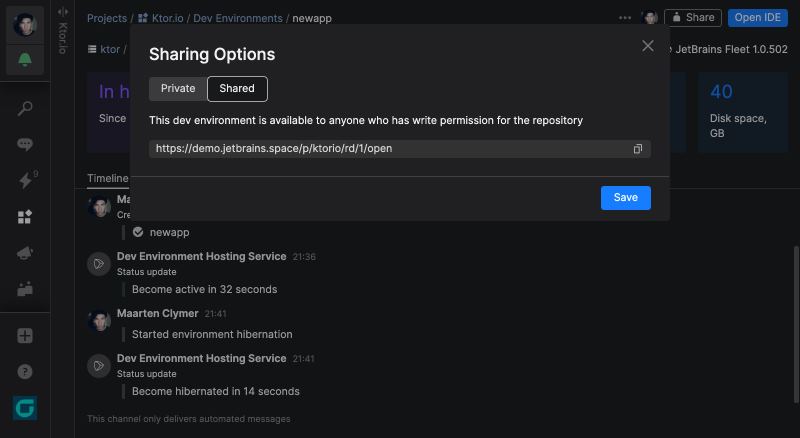Click Dev Environment Hosting Service at 21:36

[202, 257]
